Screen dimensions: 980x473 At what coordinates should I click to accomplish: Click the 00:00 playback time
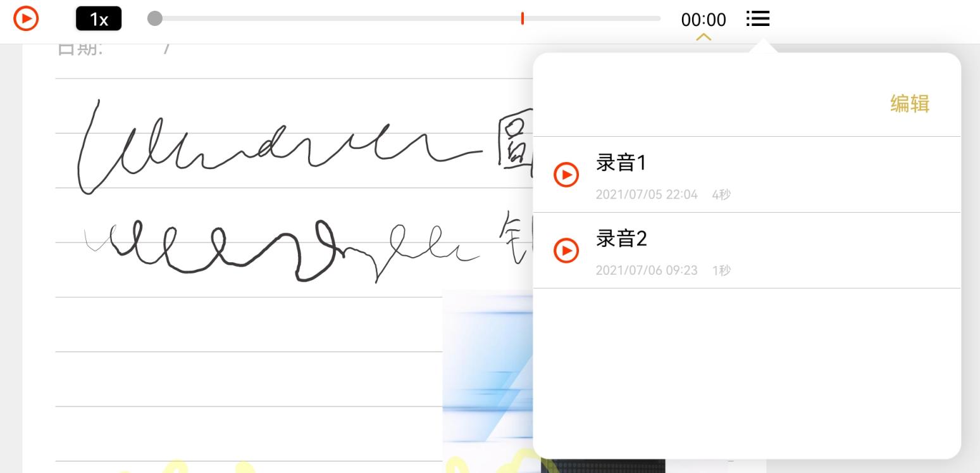pos(704,20)
